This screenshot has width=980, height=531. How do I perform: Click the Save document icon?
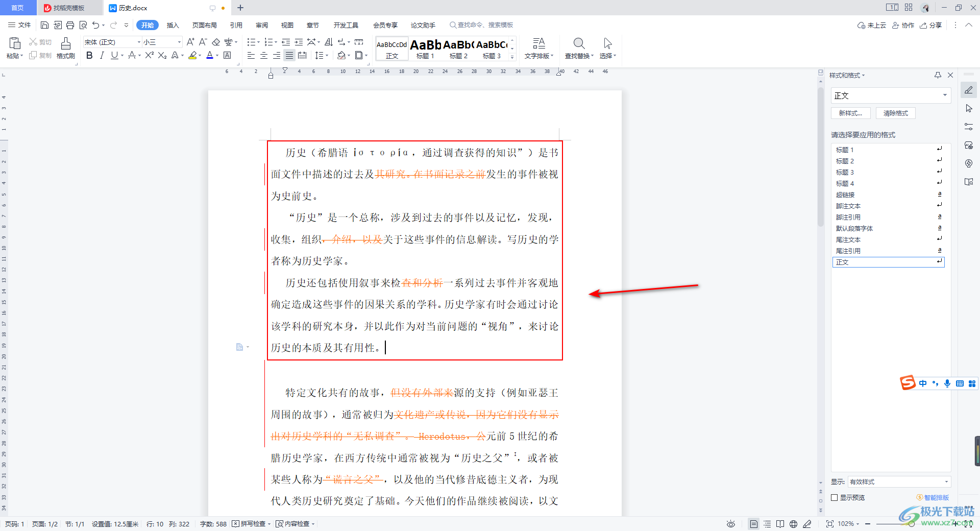pyautogui.click(x=44, y=25)
